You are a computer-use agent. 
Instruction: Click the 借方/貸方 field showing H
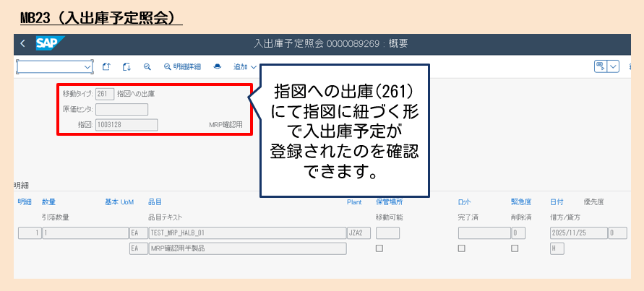pyautogui.click(x=557, y=248)
